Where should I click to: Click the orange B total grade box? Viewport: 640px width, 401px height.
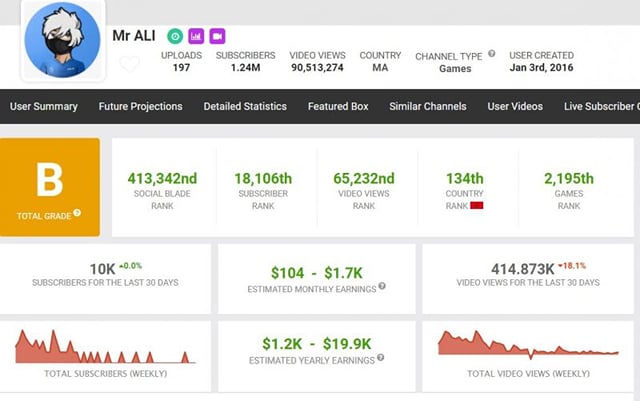(50, 187)
